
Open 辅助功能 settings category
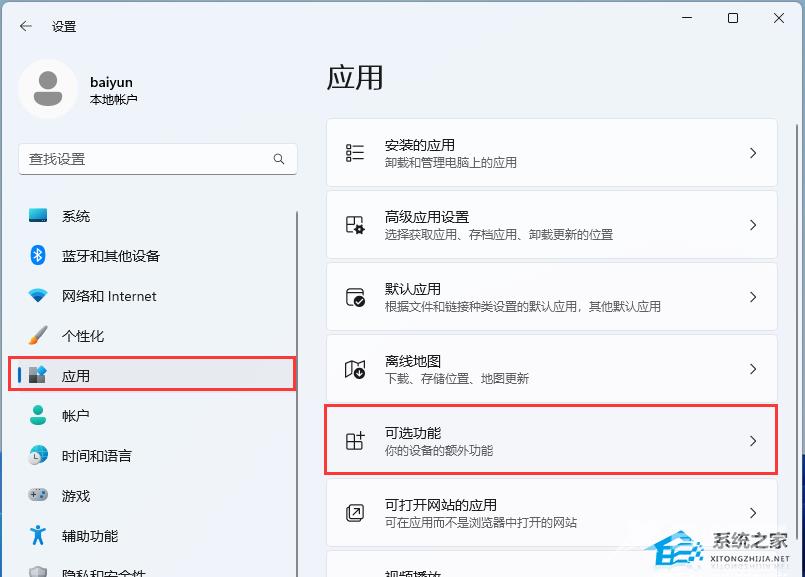tap(152, 535)
